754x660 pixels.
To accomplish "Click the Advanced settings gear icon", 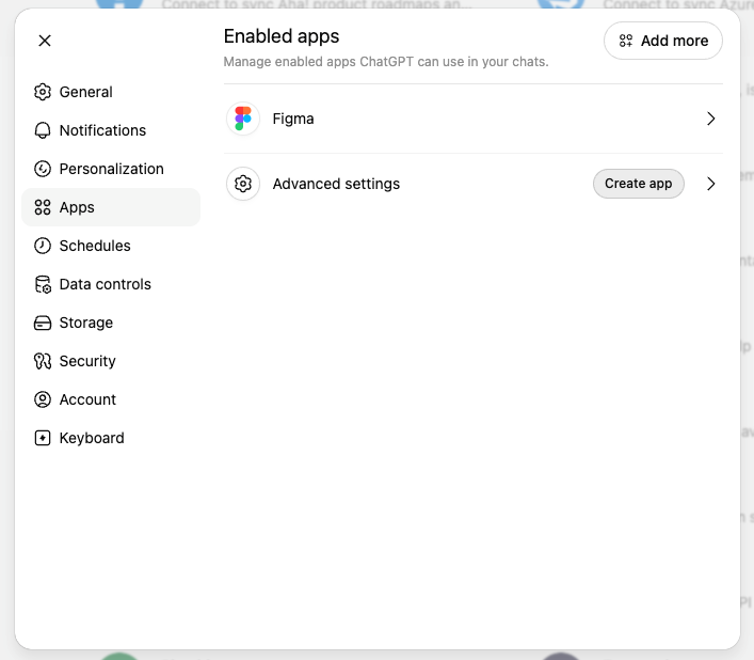I will [x=243, y=184].
